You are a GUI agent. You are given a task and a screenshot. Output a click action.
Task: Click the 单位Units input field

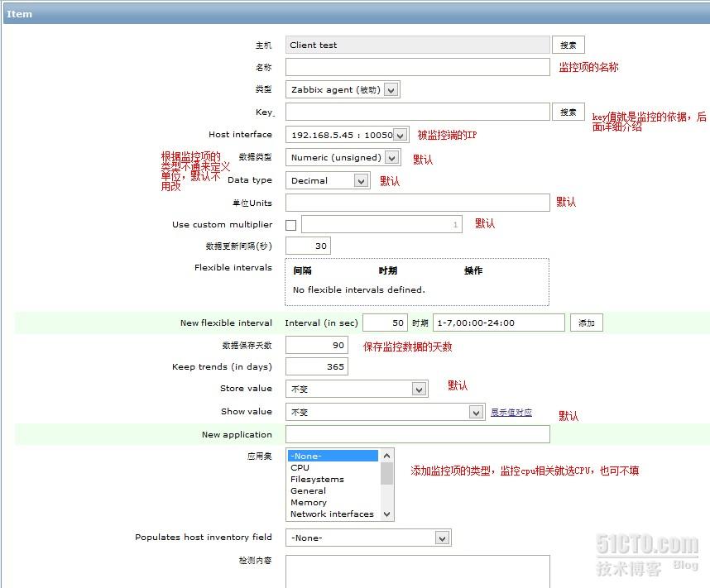coord(418,203)
